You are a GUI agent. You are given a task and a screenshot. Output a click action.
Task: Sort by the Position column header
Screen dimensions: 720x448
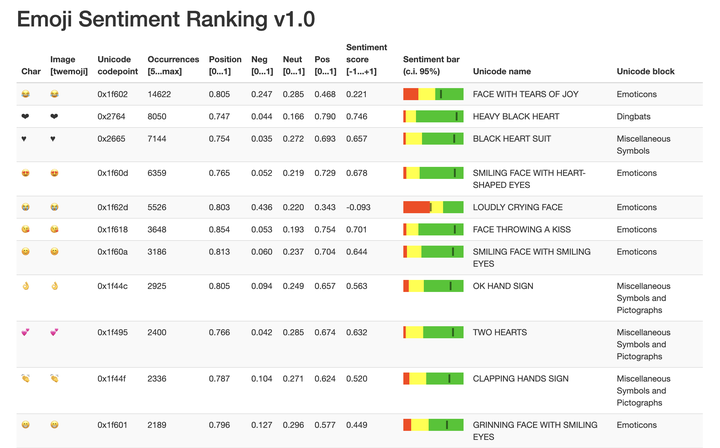click(225, 65)
